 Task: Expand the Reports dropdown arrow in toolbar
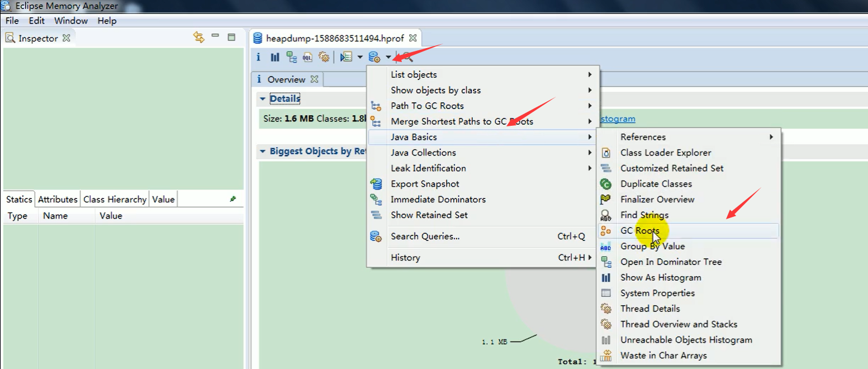click(x=360, y=57)
